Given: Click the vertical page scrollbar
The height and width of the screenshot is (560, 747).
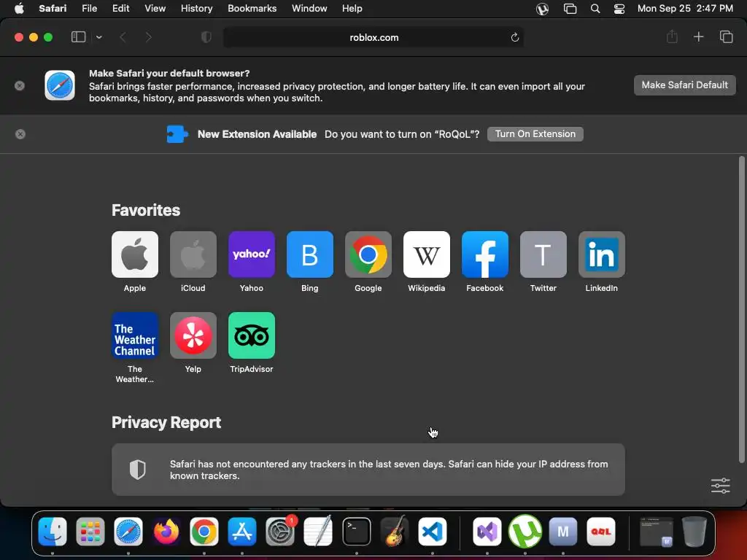Looking at the screenshot, I should [741, 309].
